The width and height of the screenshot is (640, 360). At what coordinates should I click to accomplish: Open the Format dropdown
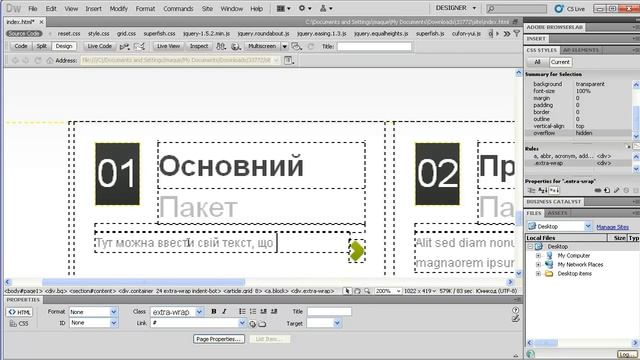(113, 312)
